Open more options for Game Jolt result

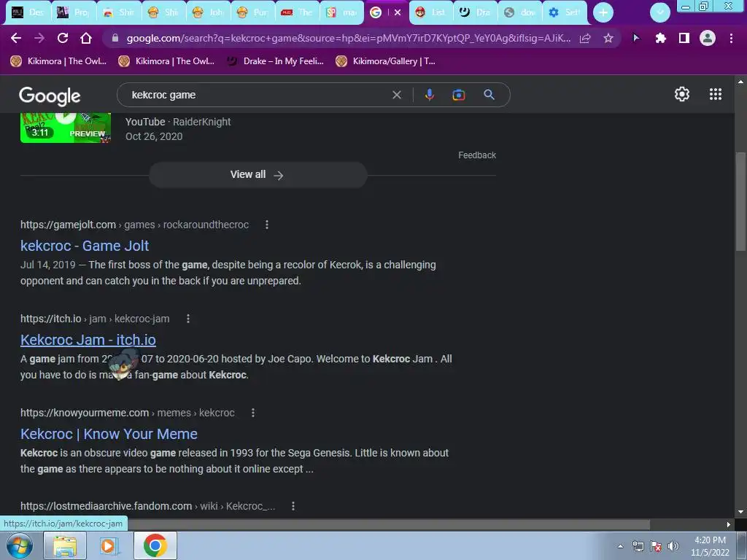(x=267, y=225)
